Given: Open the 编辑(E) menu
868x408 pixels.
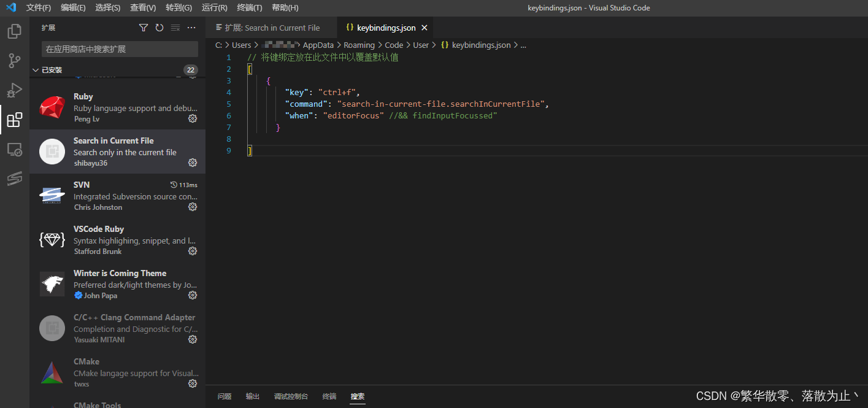Looking at the screenshot, I should [73, 8].
